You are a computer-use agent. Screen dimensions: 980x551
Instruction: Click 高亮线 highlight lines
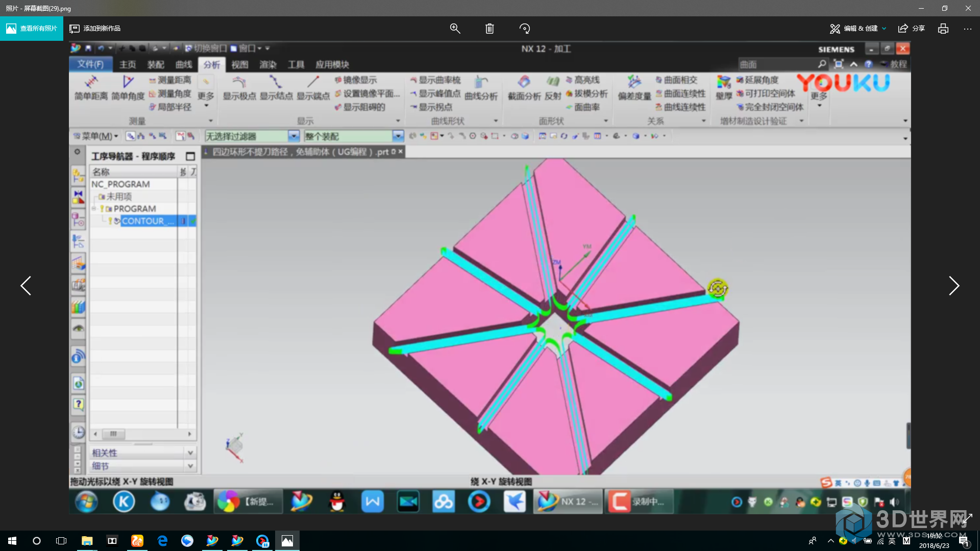583,80
